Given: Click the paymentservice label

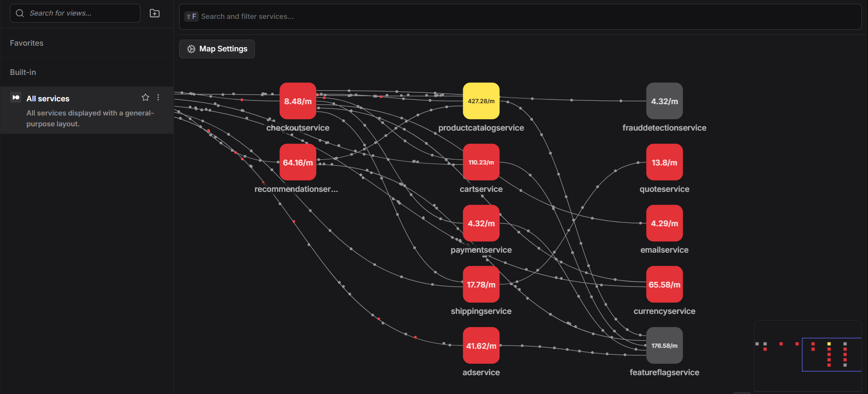Looking at the screenshot, I should coord(481,250).
